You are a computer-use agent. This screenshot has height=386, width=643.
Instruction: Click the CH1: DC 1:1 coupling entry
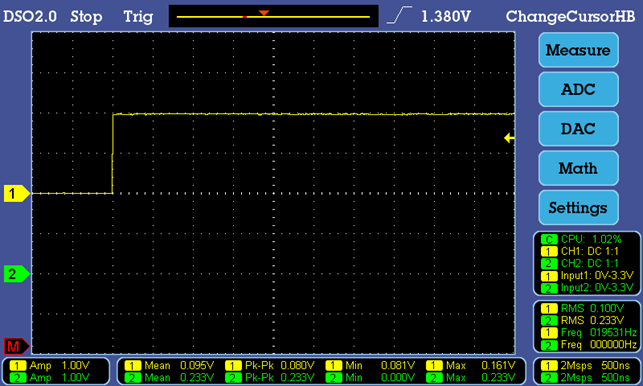click(x=580, y=251)
